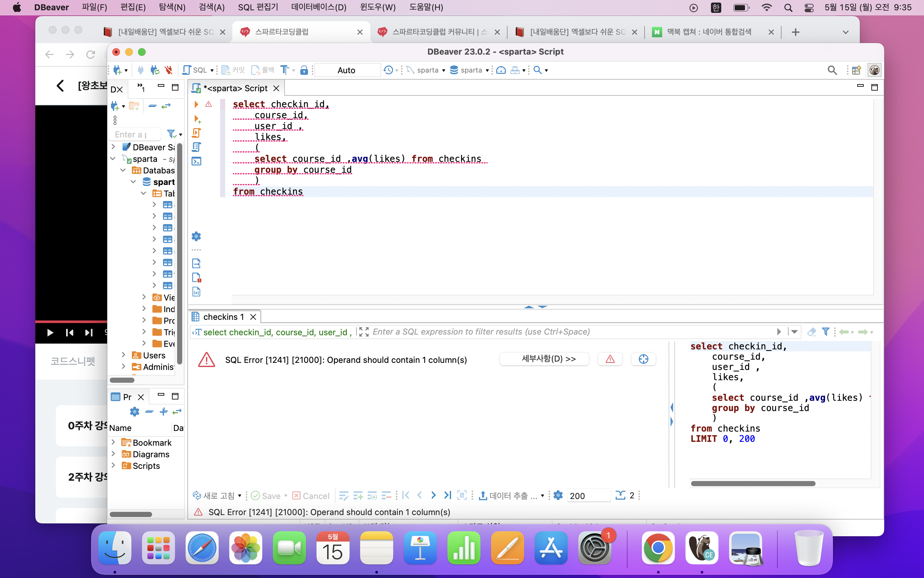Expand the Scripts folder in Projects

[113, 465]
